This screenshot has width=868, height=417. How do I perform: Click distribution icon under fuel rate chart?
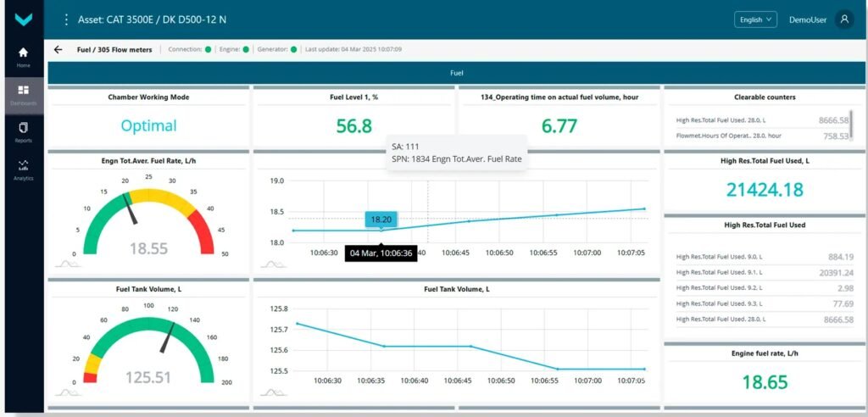[x=274, y=264]
